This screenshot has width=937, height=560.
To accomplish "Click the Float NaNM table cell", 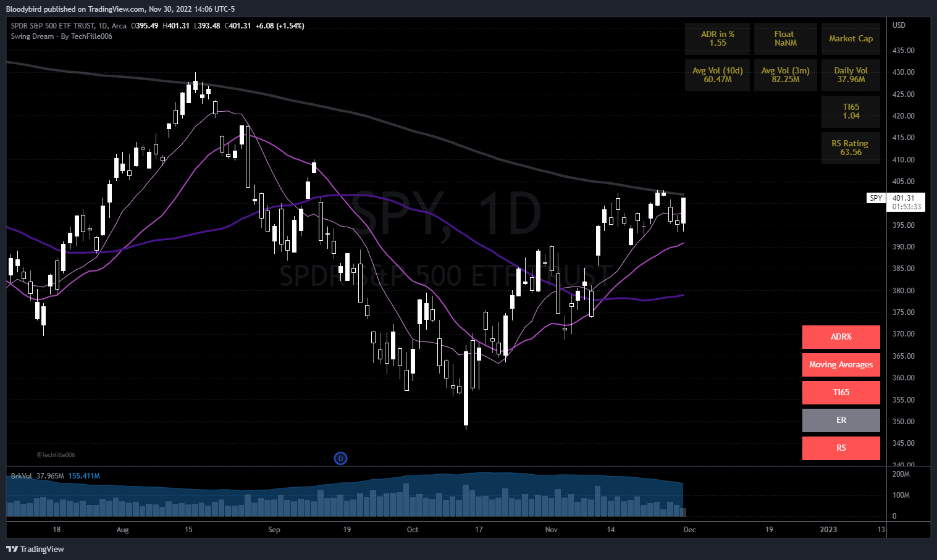I will coord(785,39).
